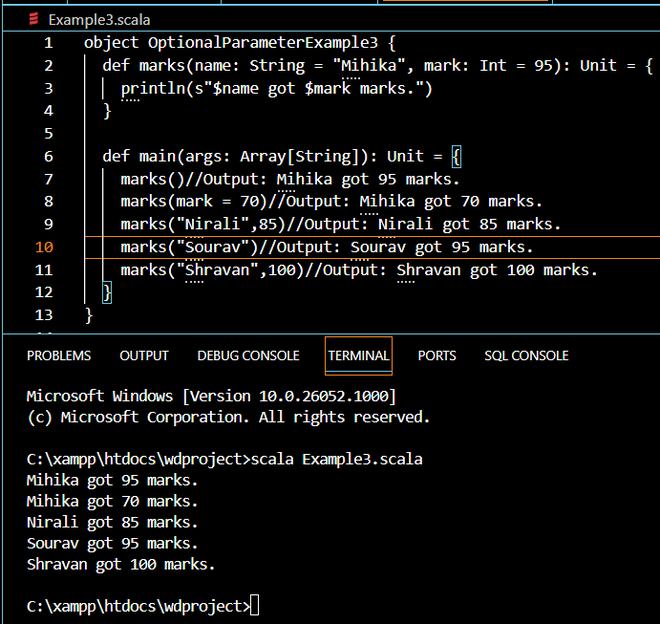Click the Scala file icon beside Example3.scala
660x624 pixels.
click(33, 19)
